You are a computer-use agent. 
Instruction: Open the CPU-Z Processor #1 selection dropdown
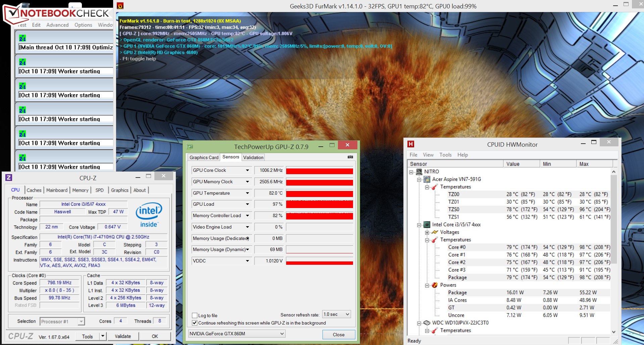click(x=62, y=322)
